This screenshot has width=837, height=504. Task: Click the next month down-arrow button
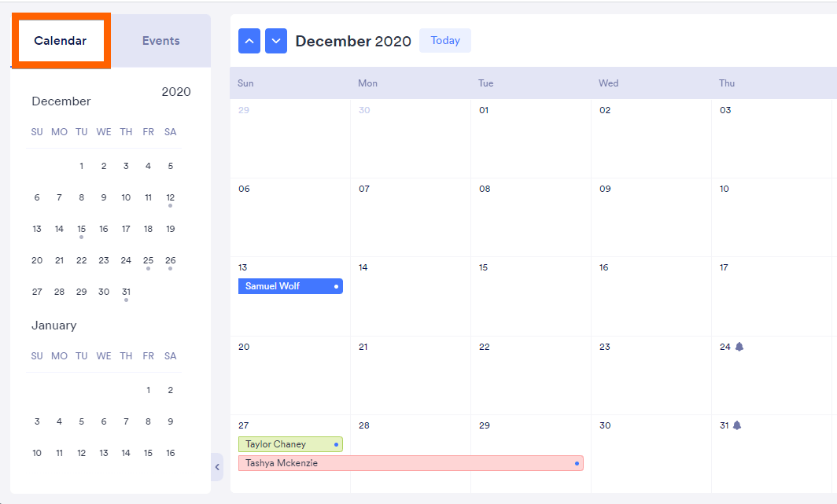(276, 41)
